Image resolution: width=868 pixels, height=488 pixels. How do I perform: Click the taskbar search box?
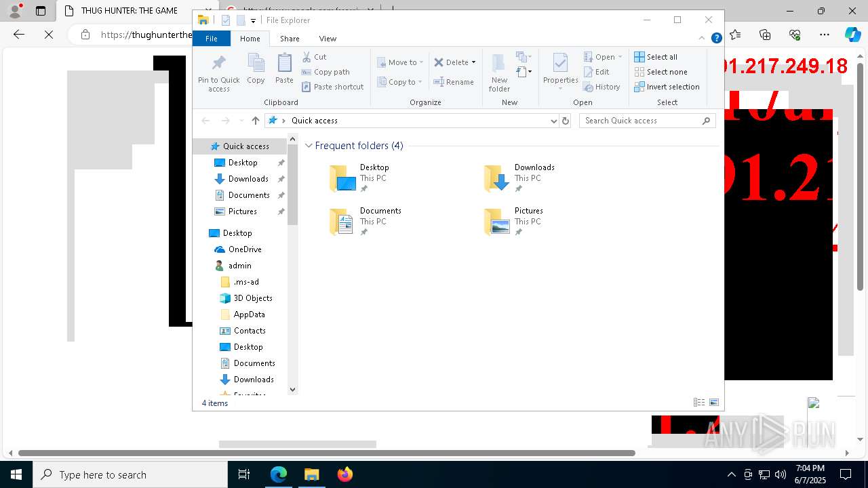coord(130,474)
